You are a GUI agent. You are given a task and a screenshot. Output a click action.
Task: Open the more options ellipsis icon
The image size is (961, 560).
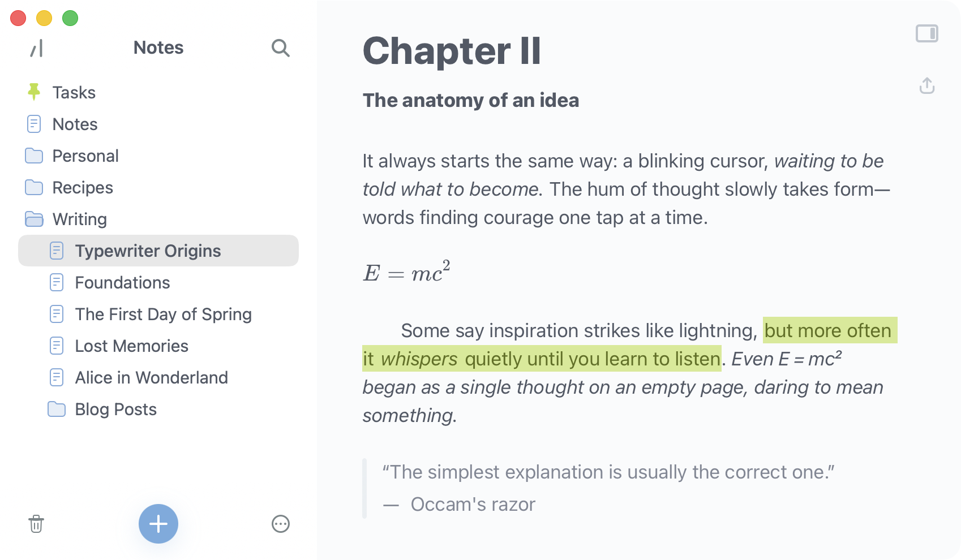point(281,524)
